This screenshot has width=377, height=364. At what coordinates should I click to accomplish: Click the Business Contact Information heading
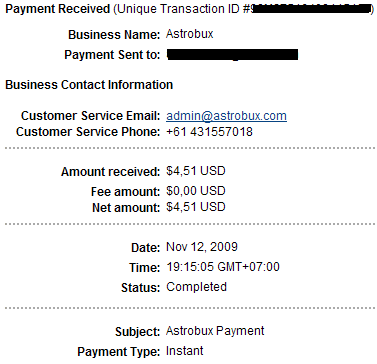[x=89, y=85]
